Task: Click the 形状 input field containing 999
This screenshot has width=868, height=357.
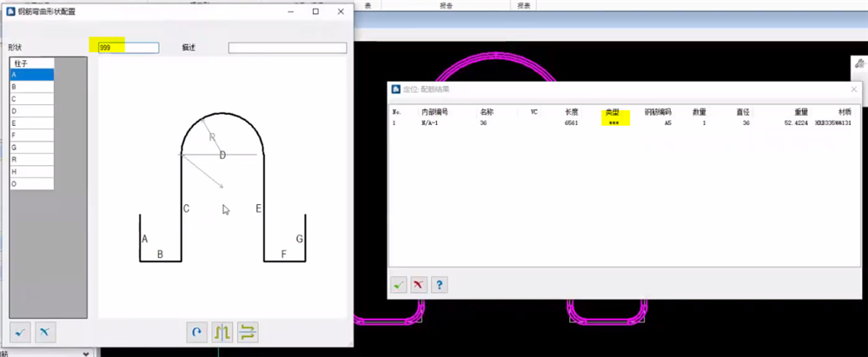Action: 129,48
